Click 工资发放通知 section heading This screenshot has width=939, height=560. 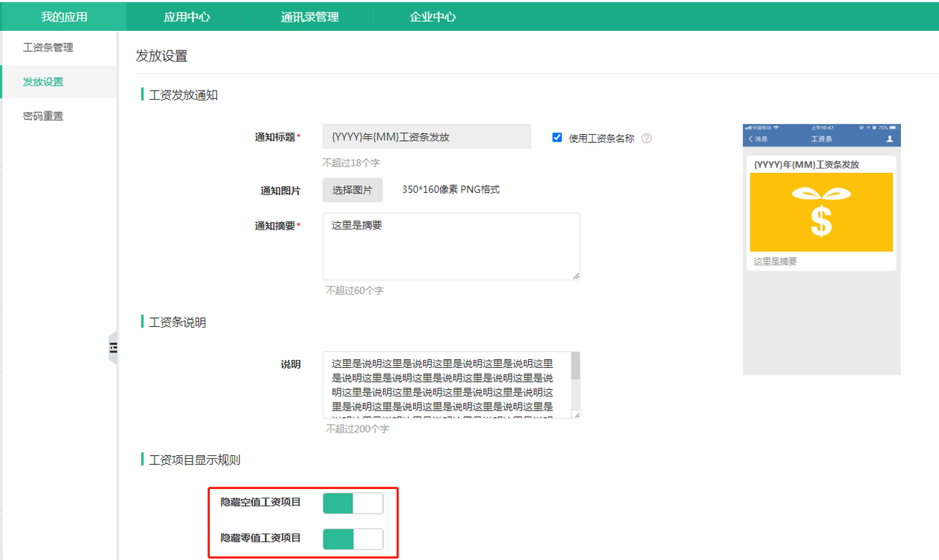(x=183, y=95)
